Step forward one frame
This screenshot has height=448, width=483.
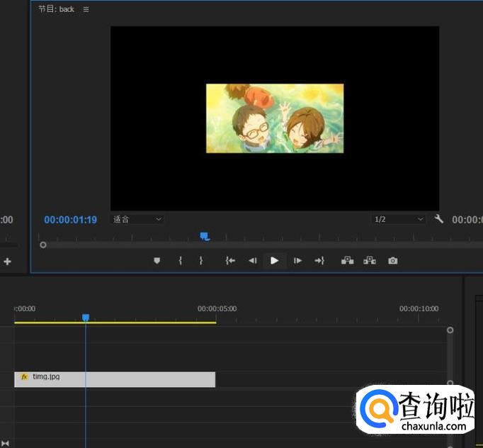pyautogui.click(x=297, y=261)
